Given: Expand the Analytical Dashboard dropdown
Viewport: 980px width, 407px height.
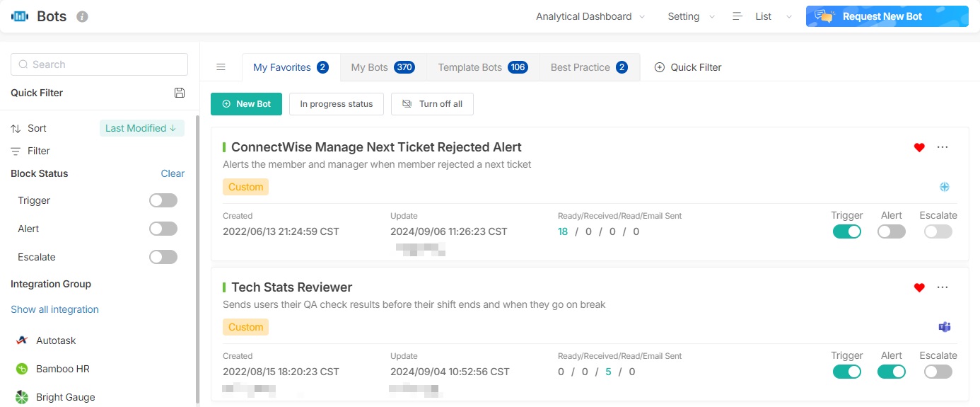Looking at the screenshot, I should [590, 16].
